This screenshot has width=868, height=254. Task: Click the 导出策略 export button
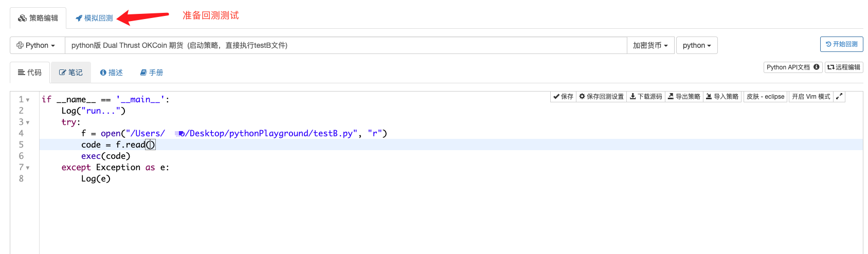point(684,97)
